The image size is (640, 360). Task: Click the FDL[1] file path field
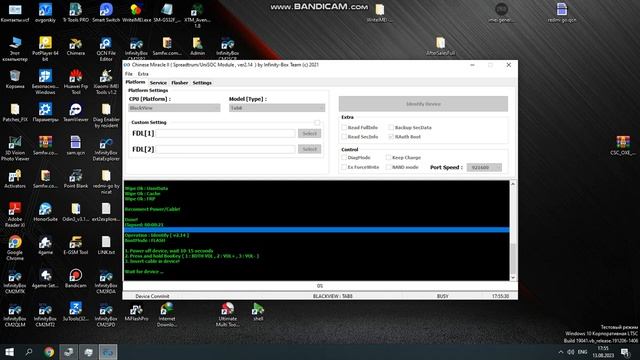click(226, 133)
